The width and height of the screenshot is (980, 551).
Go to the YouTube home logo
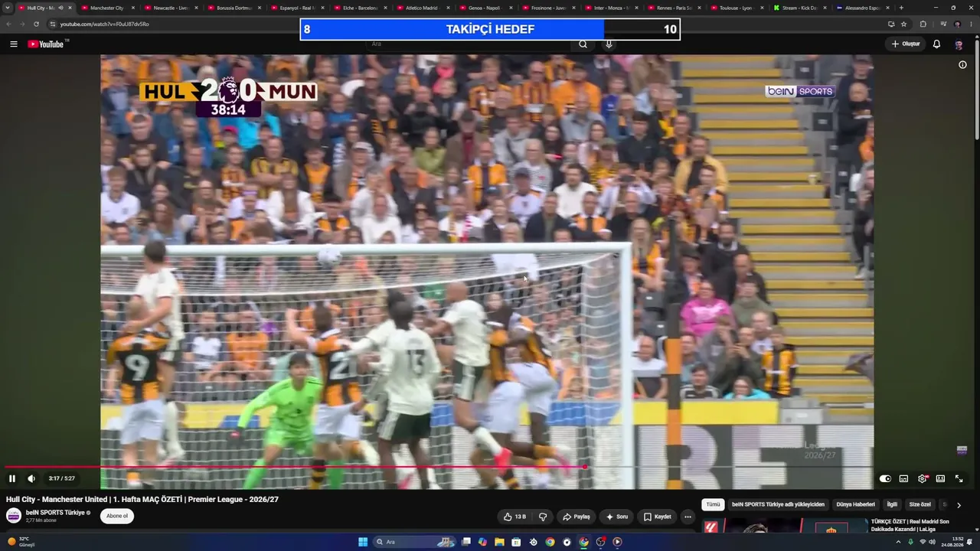pos(46,44)
